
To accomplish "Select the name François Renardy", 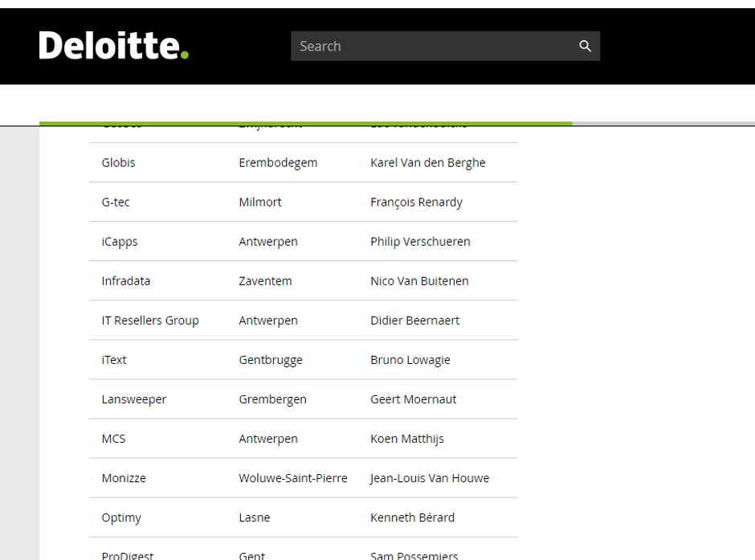I will point(416,202).
